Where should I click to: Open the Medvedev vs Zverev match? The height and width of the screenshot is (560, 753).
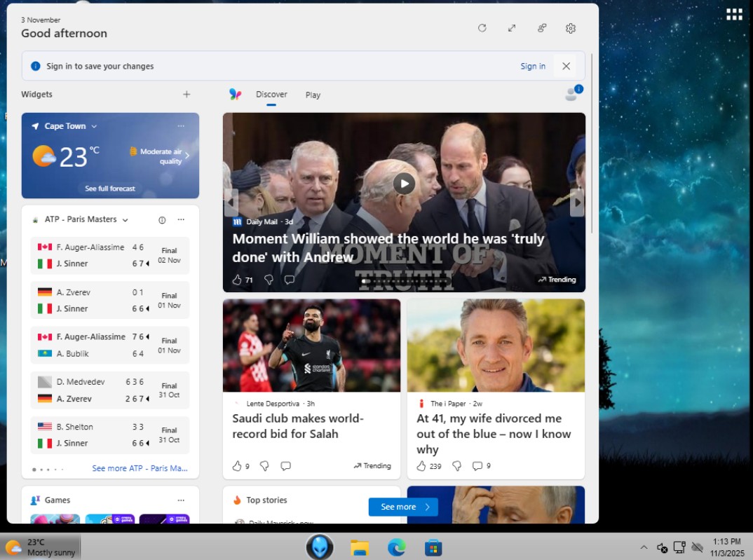click(110, 390)
